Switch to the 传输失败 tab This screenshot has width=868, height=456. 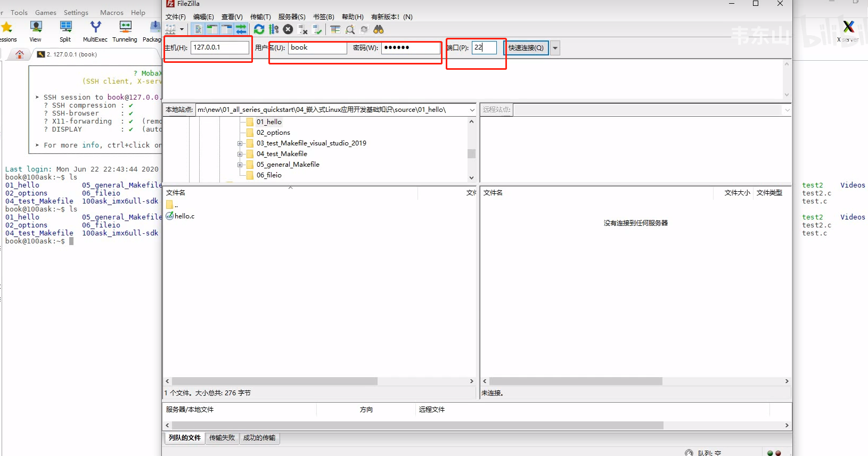222,438
